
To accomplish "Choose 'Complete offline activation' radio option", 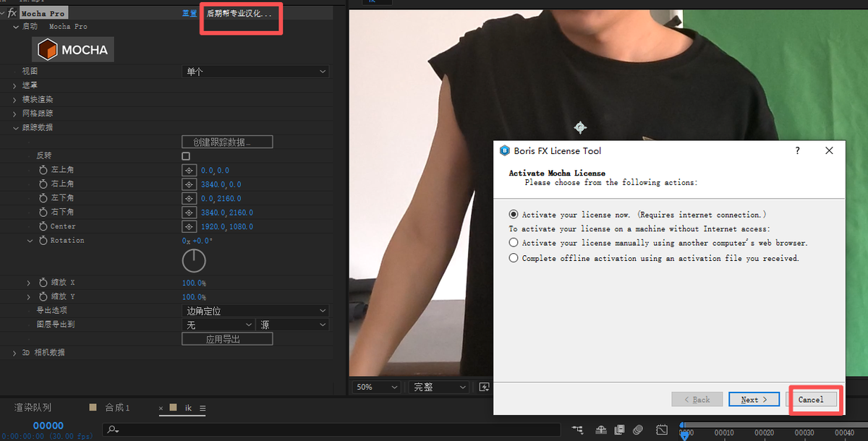I will coord(514,258).
